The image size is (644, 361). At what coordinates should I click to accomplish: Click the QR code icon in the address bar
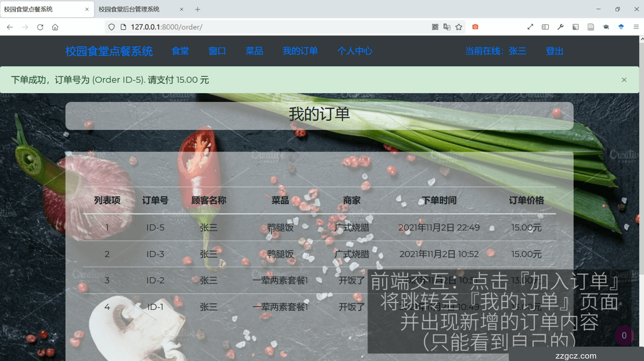[x=435, y=27]
